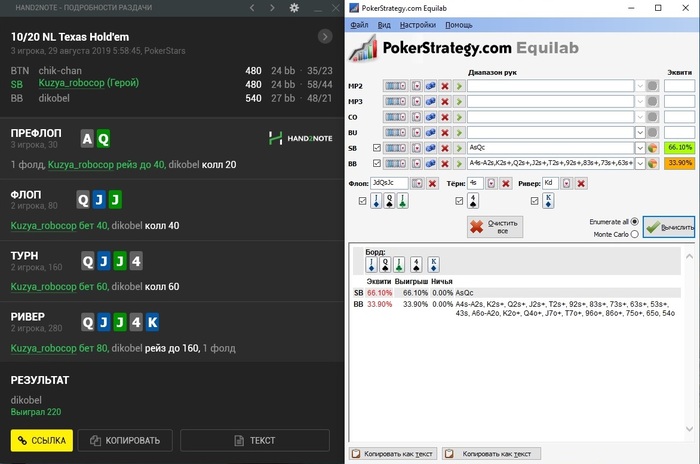
Task: Click green arrow in CO row
Action: 459,117
